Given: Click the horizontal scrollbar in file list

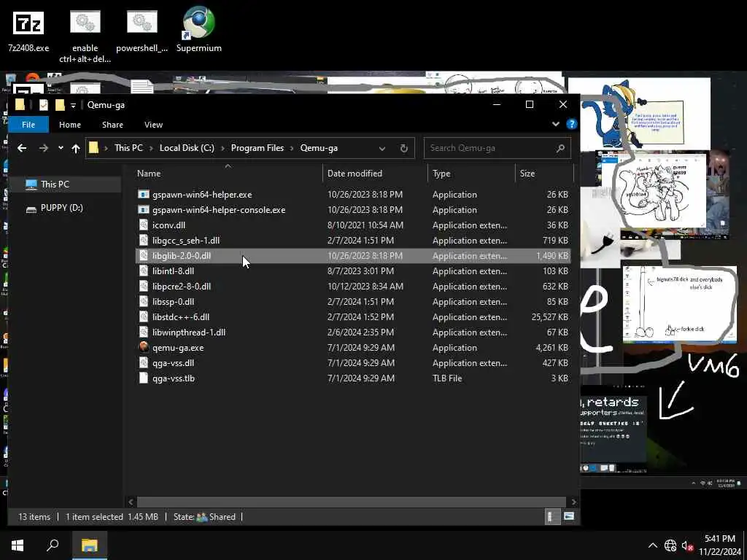Looking at the screenshot, I should coord(352,502).
